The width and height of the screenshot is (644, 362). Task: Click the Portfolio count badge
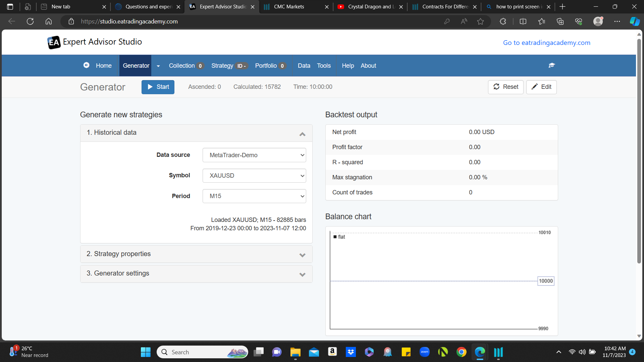(282, 66)
